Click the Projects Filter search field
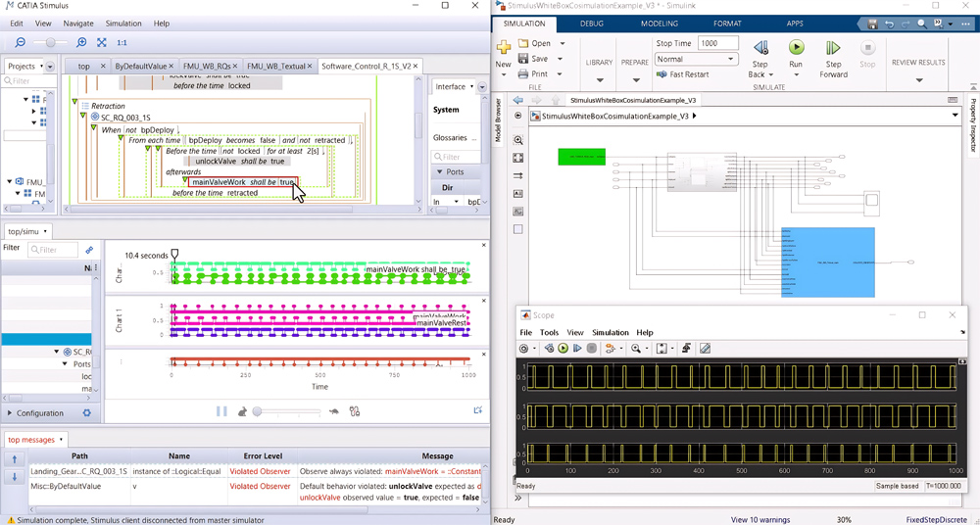 (x=26, y=81)
